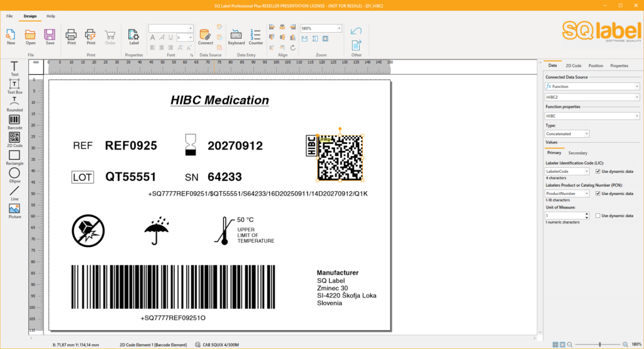
Task: Select the Text tool in left sidebar
Action: [x=14, y=68]
